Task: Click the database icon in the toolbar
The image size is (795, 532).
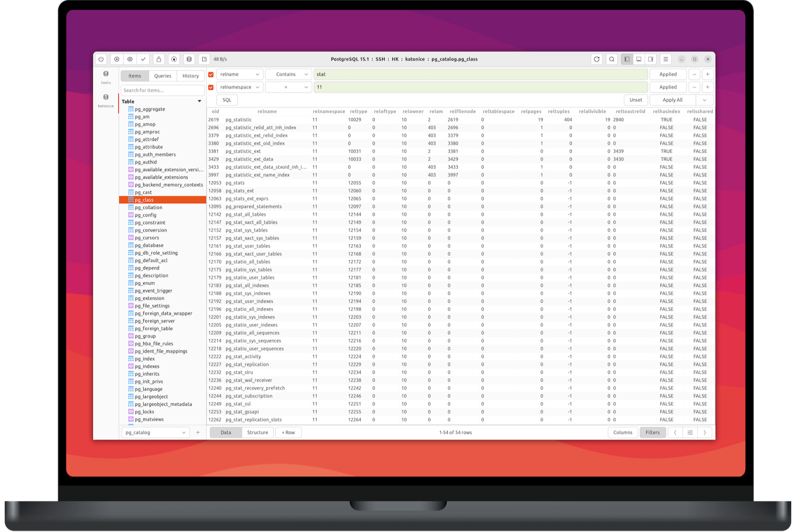Action: [189, 59]
